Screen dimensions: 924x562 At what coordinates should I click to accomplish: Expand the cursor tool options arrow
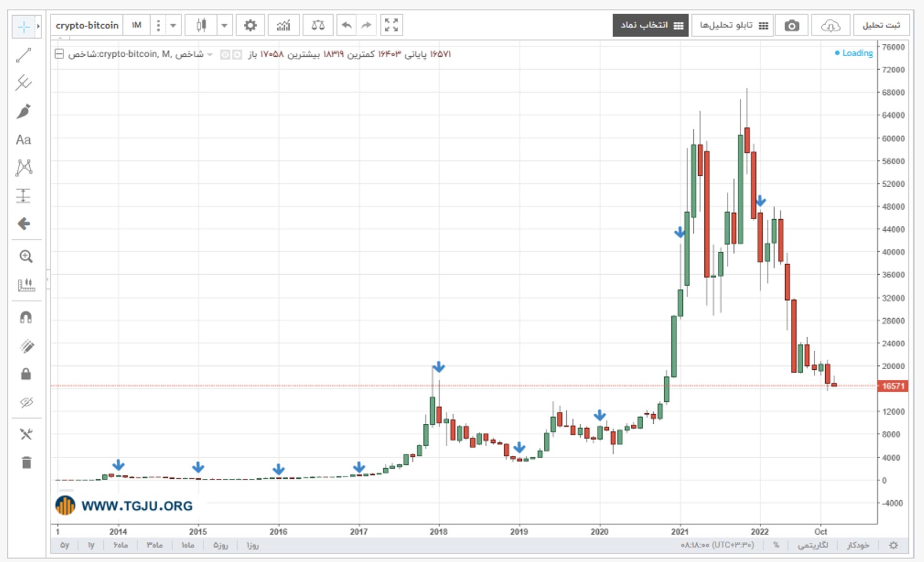click(x=38, y=26)
